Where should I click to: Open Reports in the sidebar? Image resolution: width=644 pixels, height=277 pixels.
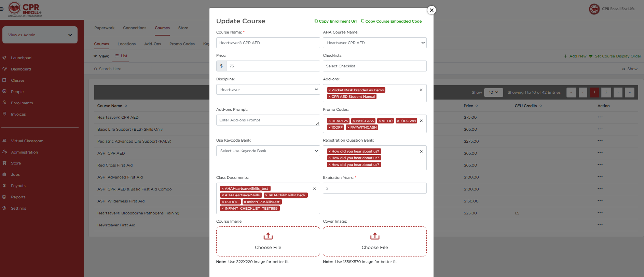point(18,197)
